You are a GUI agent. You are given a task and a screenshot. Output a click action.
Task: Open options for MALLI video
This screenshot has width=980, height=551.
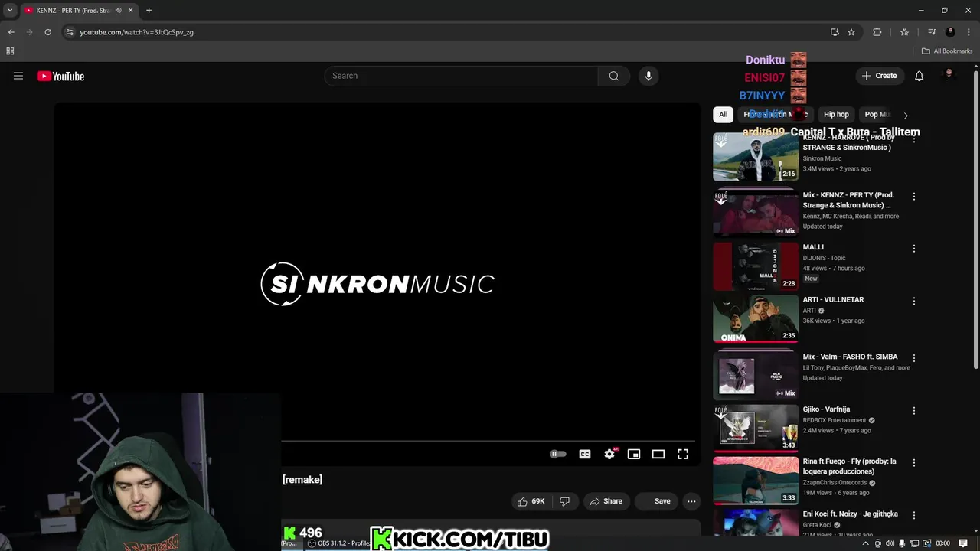[913, 248]
